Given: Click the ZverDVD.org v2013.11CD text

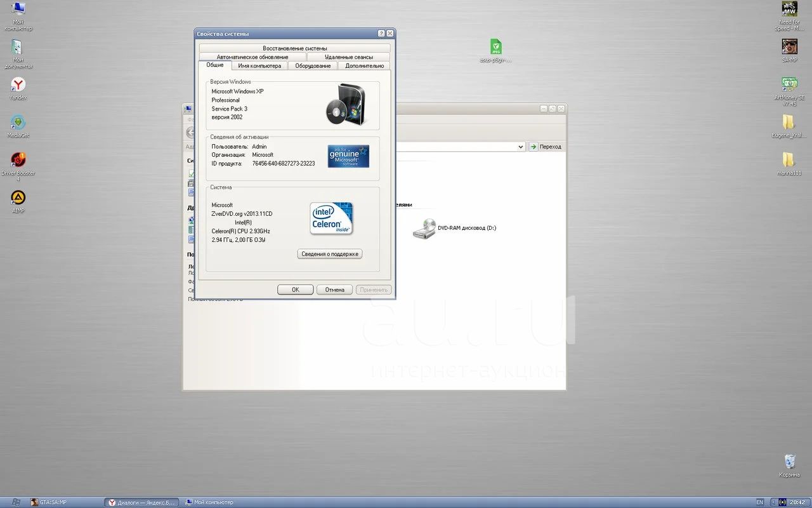Looking at the screenshot, I should [242, 214].
